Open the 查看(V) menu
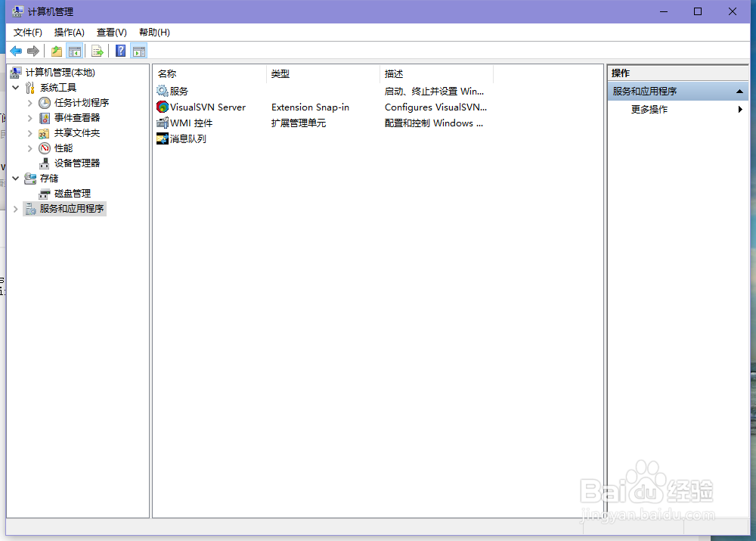 pos(111,33)
